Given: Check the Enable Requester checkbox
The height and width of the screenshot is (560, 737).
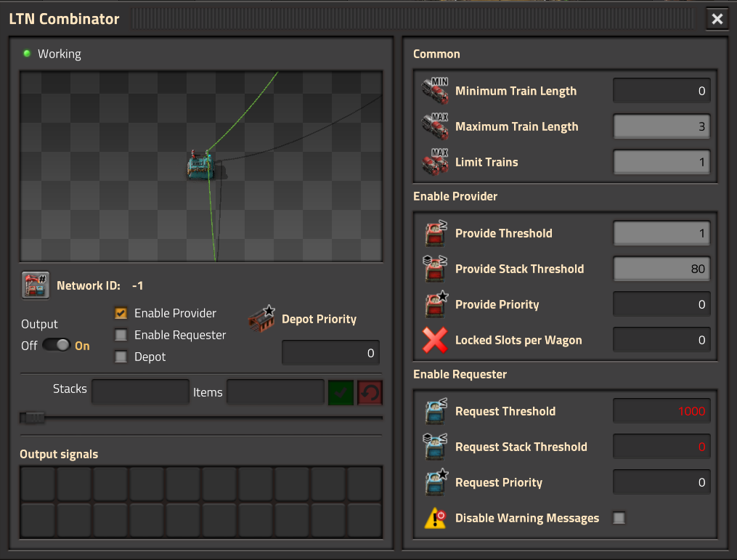Looking at the screenshot, I should [121, 335].
